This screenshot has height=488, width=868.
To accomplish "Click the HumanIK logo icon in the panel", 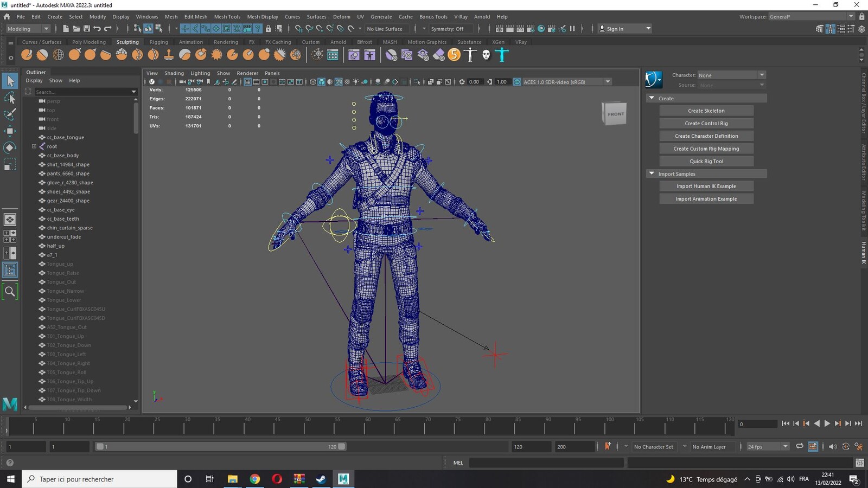I will [654, 80].
